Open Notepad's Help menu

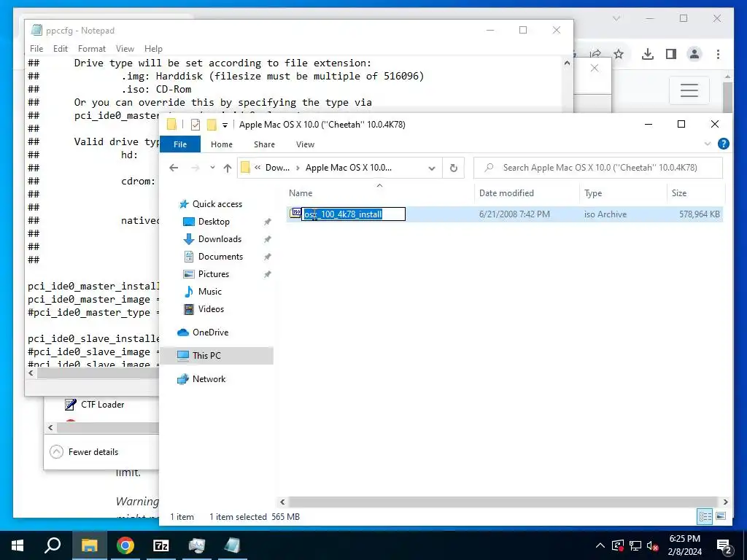click(153, 49)
